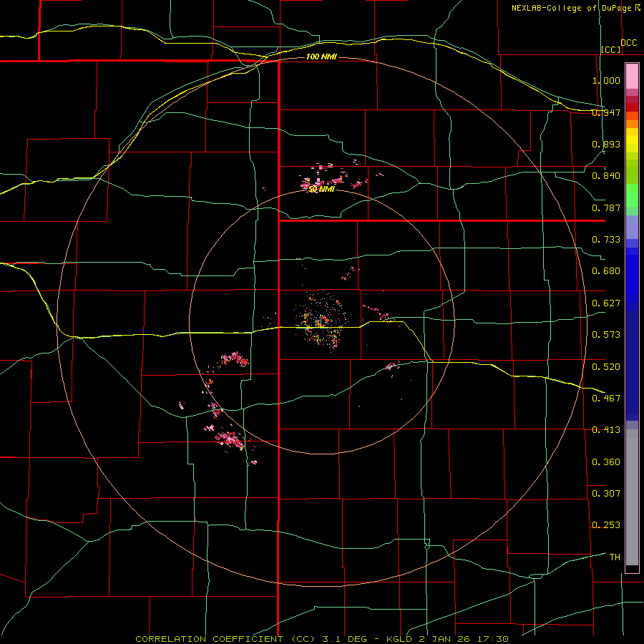Select the 0.947 scale value
The height and width of the screenshot is (644, 644).
(x=606, y=112)
